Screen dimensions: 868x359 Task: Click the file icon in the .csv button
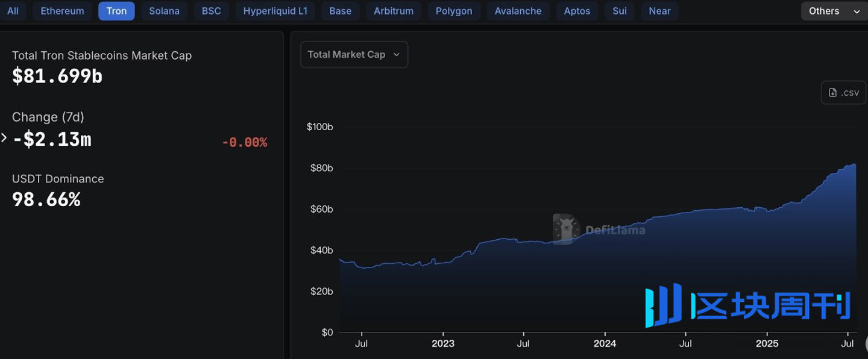pos(833,93)
